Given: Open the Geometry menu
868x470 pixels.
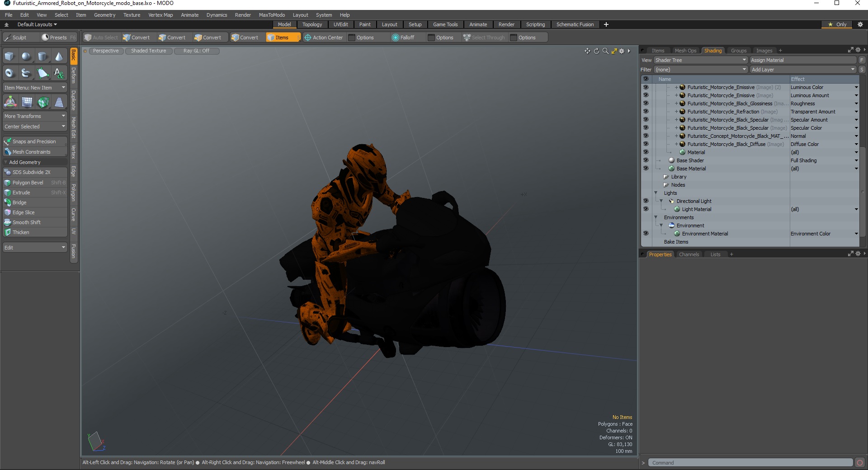Looking at the screenshot, I should pyautogui.click(x=104, y=15).
